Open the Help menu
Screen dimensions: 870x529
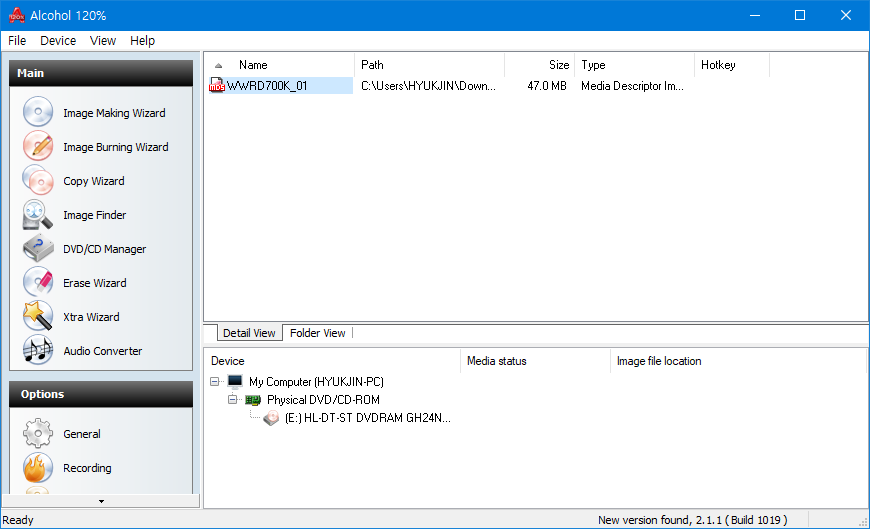point(143,41)
